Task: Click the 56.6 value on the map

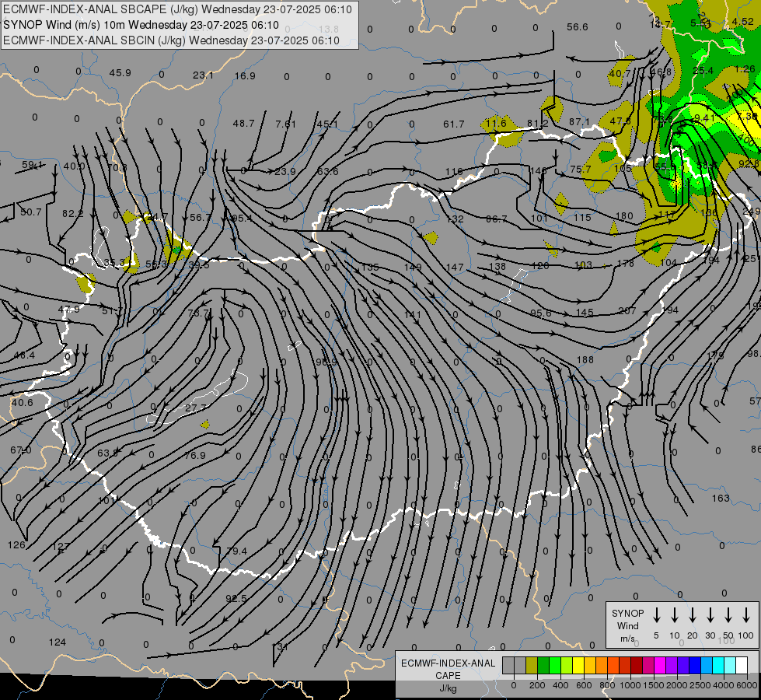Action: click(577, 26)
